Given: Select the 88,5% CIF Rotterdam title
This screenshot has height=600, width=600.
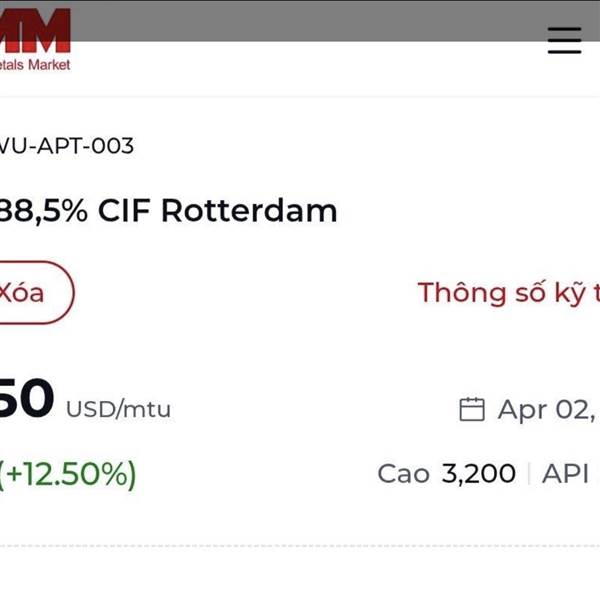Looking at the screenshot, I should click(x=168, y=211).
